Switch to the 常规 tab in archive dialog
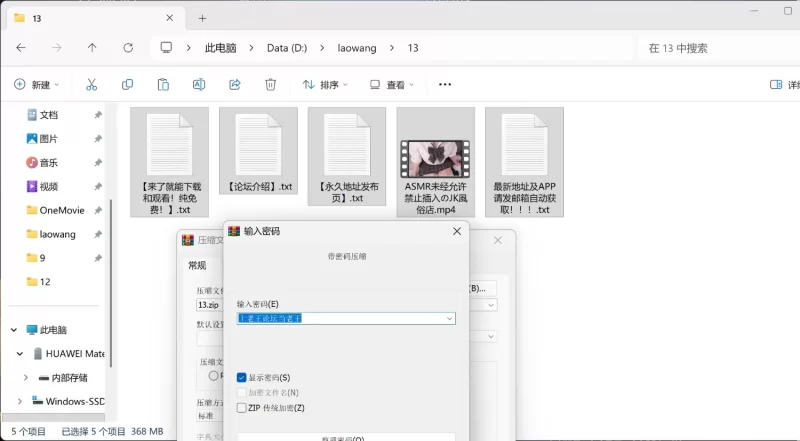This screenshot has height=441, width=800. pos(197,265)
